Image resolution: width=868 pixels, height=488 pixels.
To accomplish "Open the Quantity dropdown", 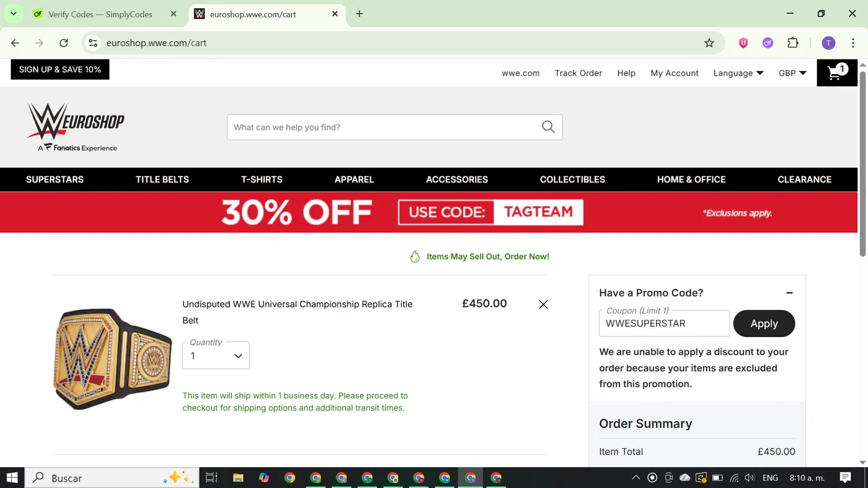I will [x=216, y=356].
